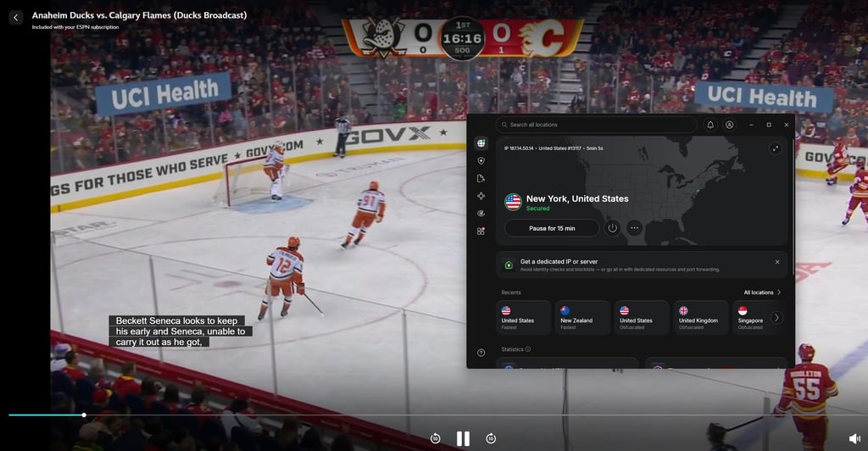Expand the NordVPN map view
Image resolution: width=868 pixels, height=451 pixels.
tap(776, 148)
